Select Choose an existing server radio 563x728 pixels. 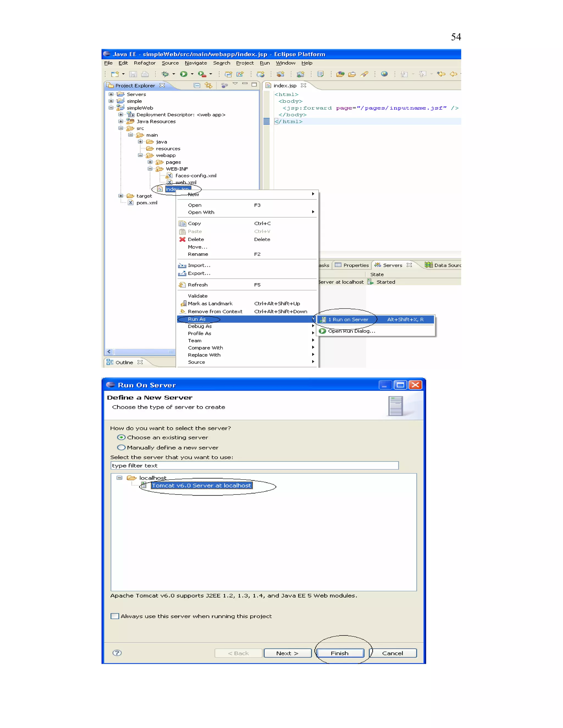[121, 437]
